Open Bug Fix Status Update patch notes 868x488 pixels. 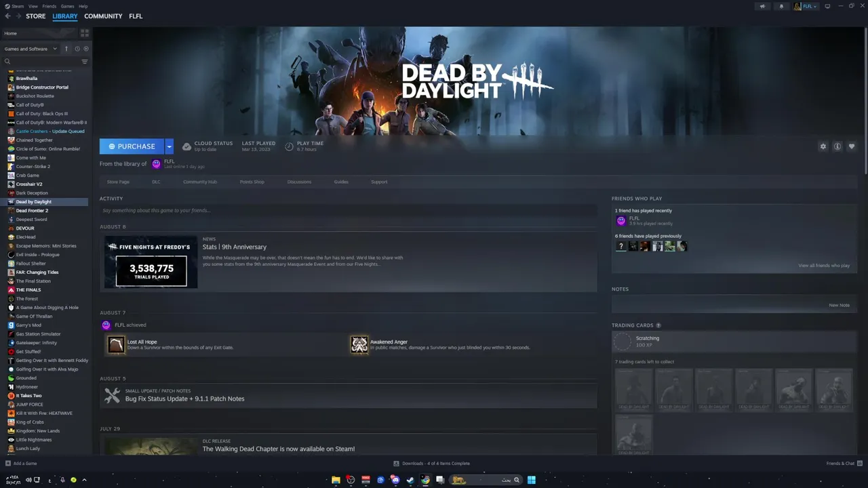(184, 399)
